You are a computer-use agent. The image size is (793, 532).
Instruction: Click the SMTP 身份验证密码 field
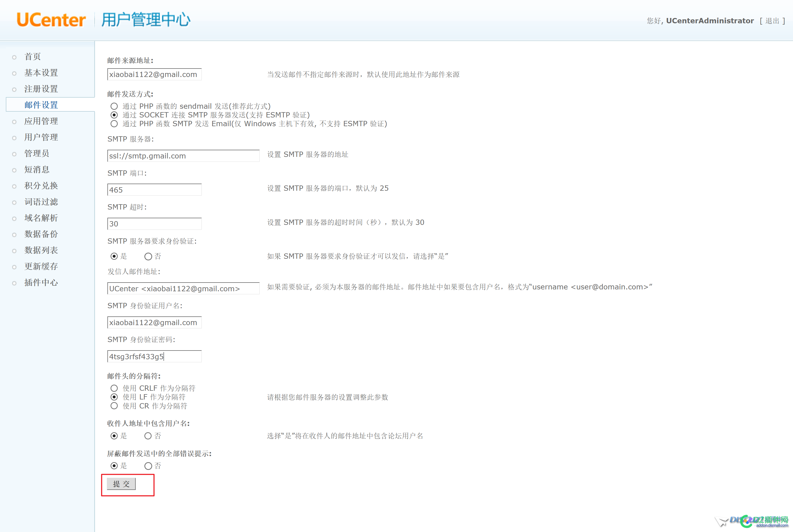[154, 356]
